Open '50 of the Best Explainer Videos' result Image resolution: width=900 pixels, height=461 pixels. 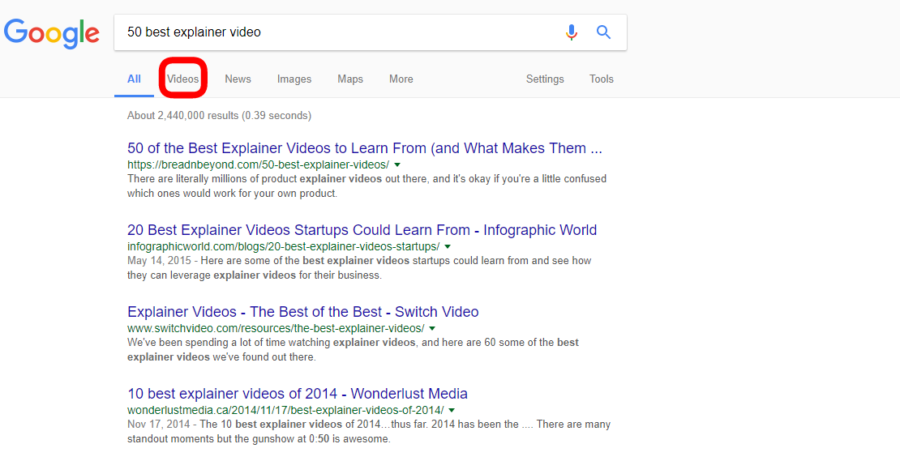pyautogui.click(x=364, y=148)
